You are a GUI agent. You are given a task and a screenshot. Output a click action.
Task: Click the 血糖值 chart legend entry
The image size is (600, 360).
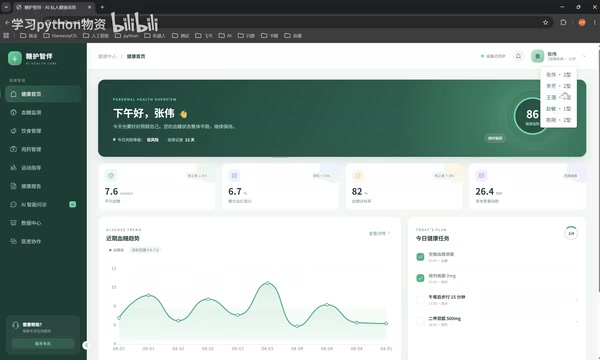click(x=116, y=250)
